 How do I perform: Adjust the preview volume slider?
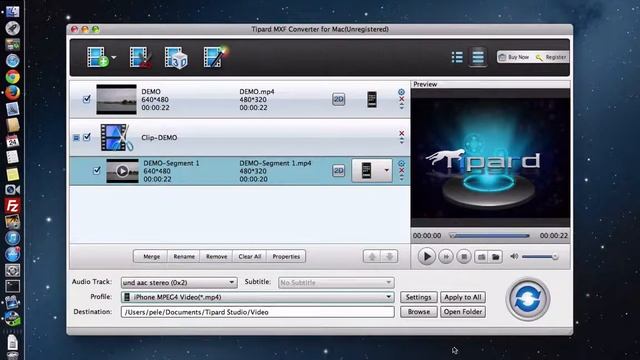tap(540, 257)
